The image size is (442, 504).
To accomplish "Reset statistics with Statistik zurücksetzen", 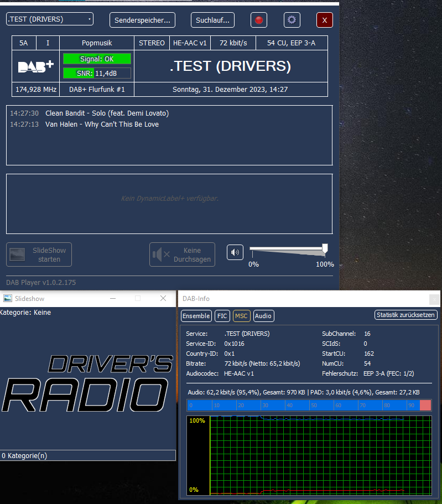I will click(x=406, y=315).
